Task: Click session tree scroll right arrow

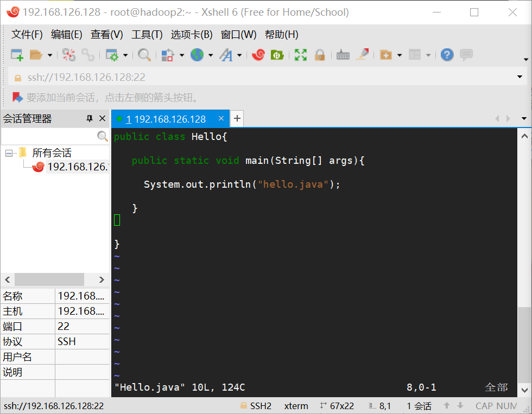Action: pyautogui.click(x=102, y=280)
